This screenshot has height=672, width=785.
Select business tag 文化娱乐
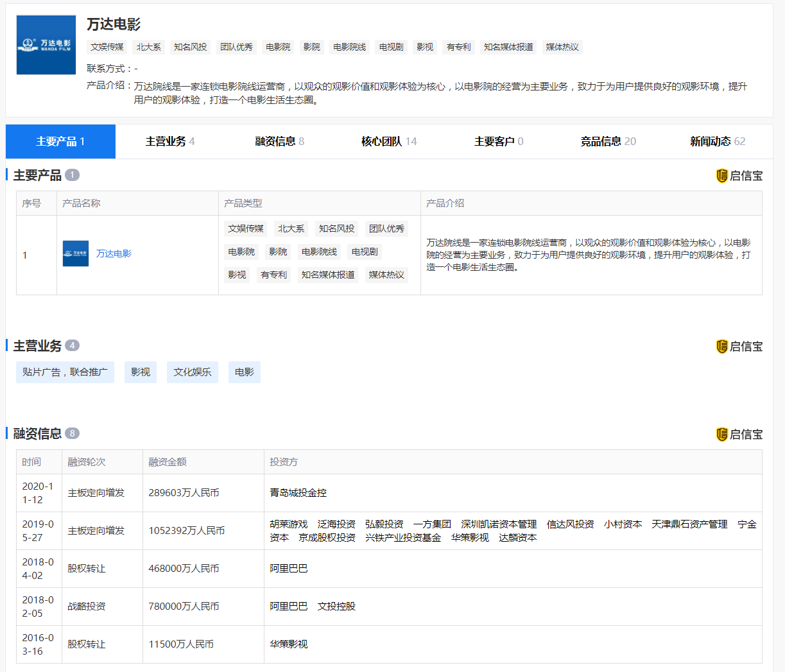(193, 372)
